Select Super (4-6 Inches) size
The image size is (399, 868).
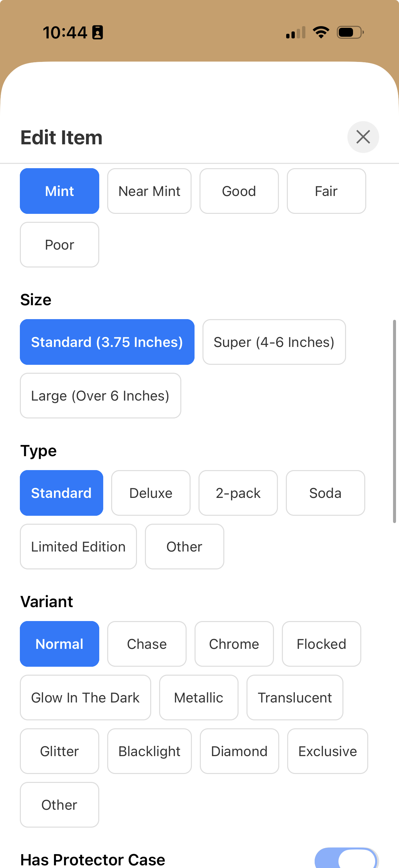(274, 342)
